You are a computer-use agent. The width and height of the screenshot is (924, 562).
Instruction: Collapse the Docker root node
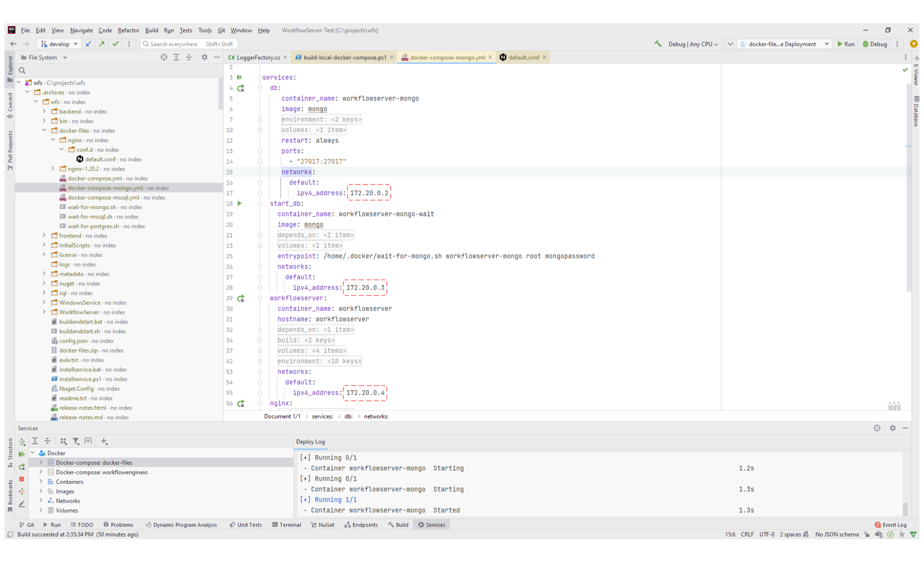[32, 453]
